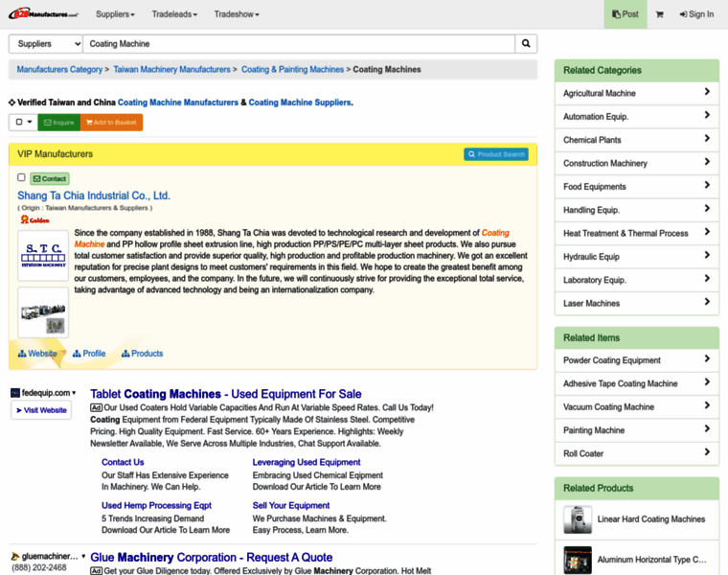Select Laboratory Equip. category

(637, 280)
